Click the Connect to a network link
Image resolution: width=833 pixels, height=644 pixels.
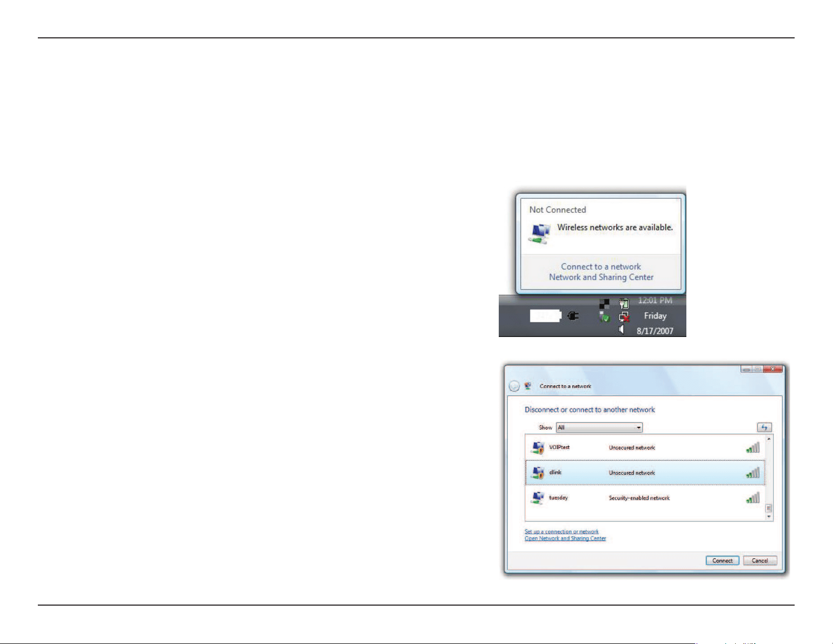601,267
